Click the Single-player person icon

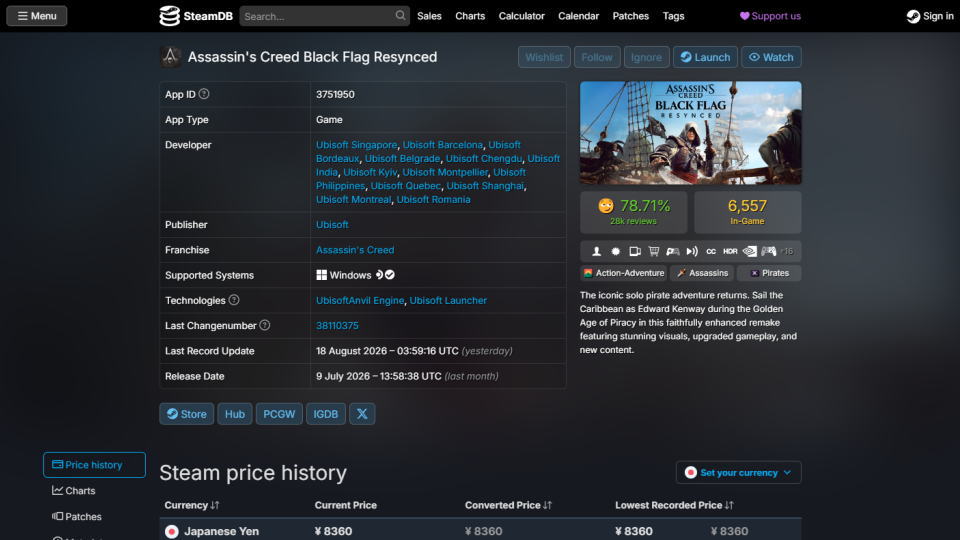(596, 251)
